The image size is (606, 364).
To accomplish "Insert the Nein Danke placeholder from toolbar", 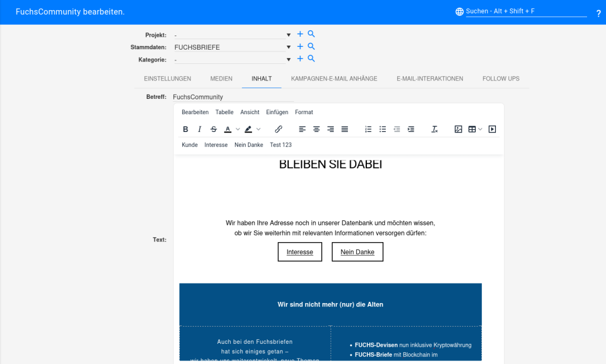I will point(249,145).
